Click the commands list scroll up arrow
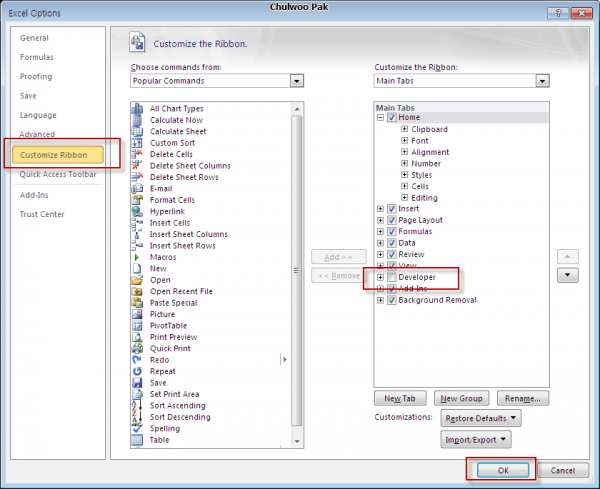This screenshot has width=600, height=489. coord(297,109)
